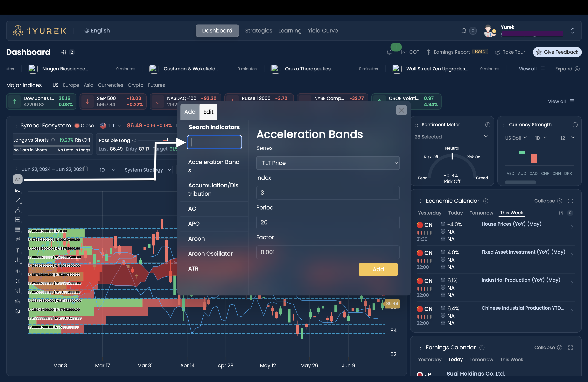588x382 pixels.
Task: Toggle hide price label icon
Action: pos(17,302)
